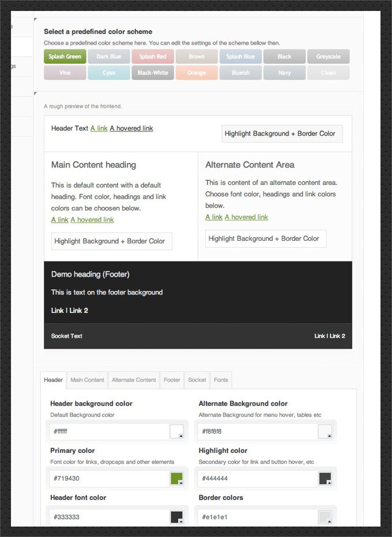Apply the Navy predefined scheme
The image size is (392, 537).
pos(284,73)
